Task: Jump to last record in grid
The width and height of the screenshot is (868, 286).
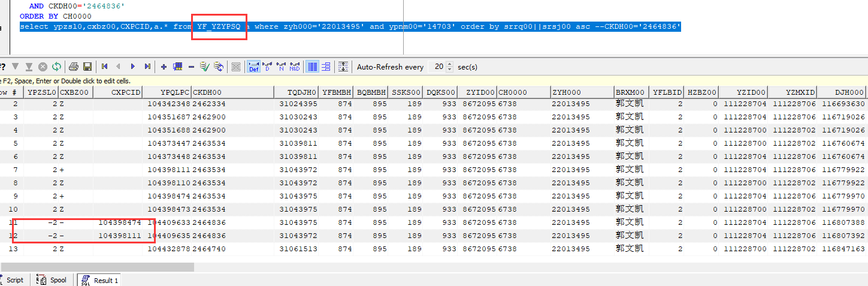Action: [x=147, y=67]
